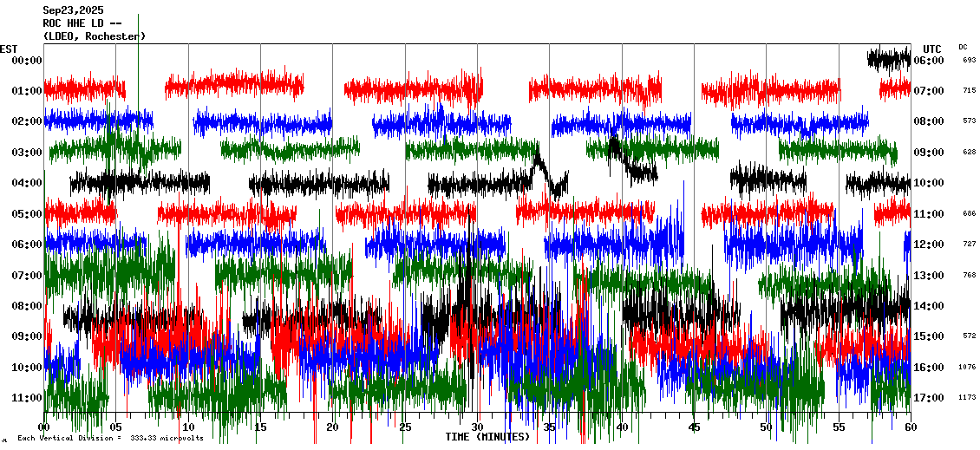Image resolution: width=980 pixels, height=450 pixels.
Task: Click the 11:00 EST row label
Action: (x=27, y=398)
